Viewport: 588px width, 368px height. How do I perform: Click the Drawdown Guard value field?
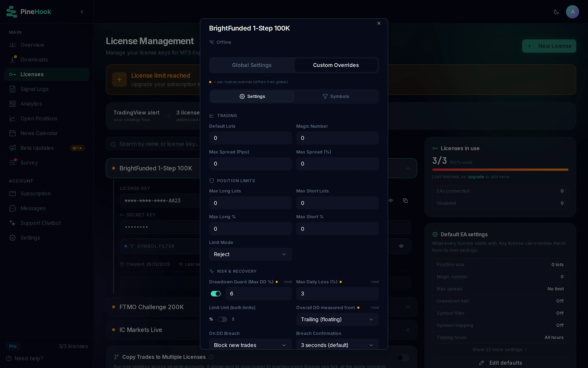point(258,294)
